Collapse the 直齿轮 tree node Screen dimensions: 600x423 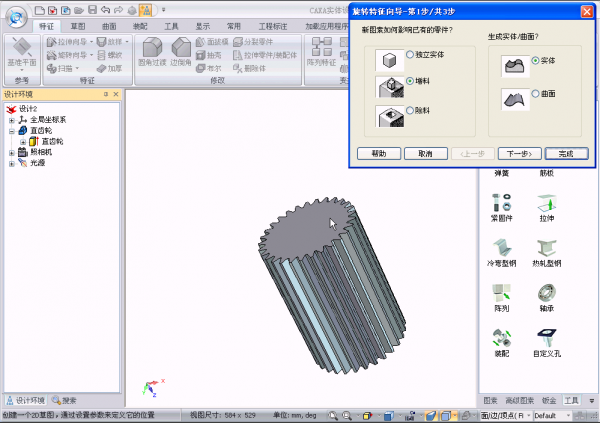pos(12,130)
